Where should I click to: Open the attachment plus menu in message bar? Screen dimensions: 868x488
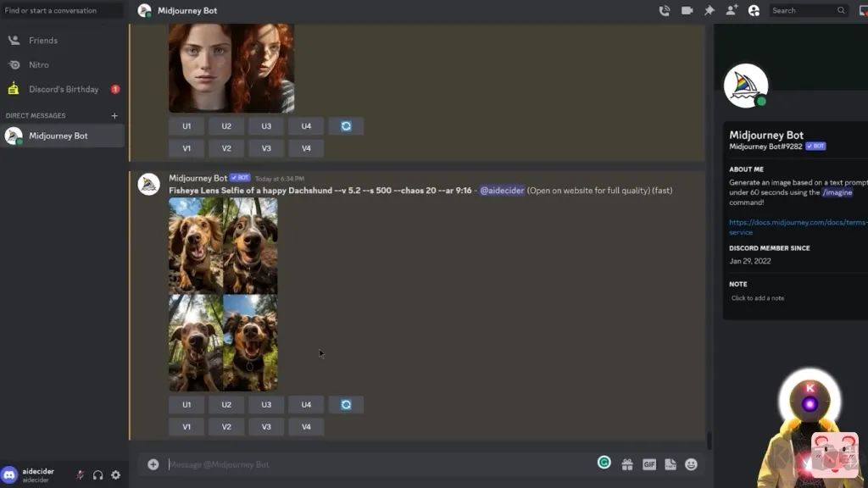pyautogui.click(x=153, y=464)
